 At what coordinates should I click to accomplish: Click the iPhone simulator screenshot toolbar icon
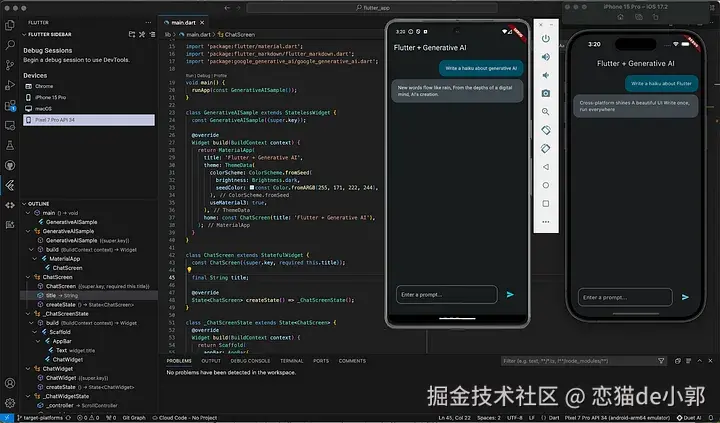638,17
